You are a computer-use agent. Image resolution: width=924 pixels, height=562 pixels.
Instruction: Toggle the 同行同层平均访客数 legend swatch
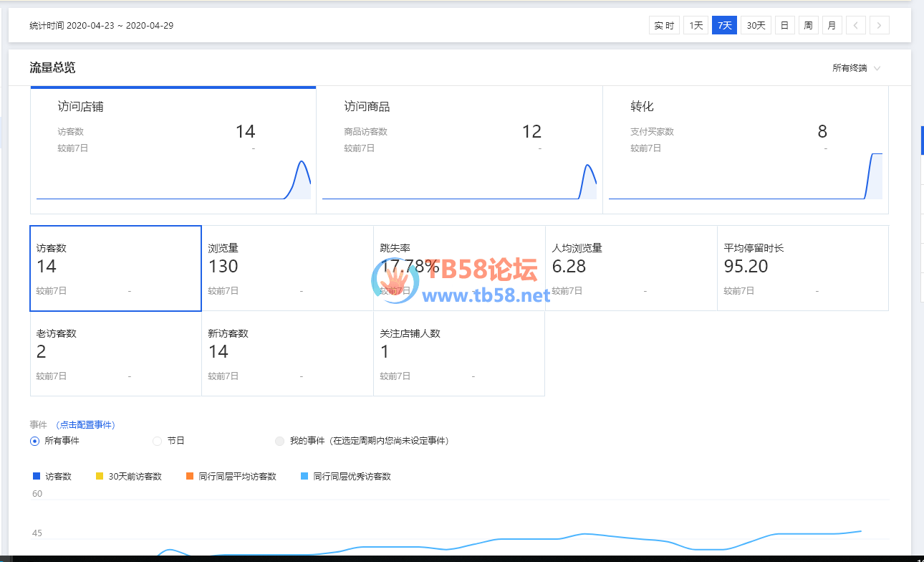click(x=190, y=476)
